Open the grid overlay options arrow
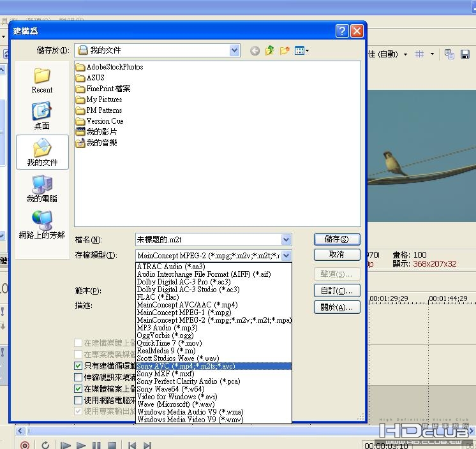The height and width of the screenshot is (449, 476). tap(432, 54)
